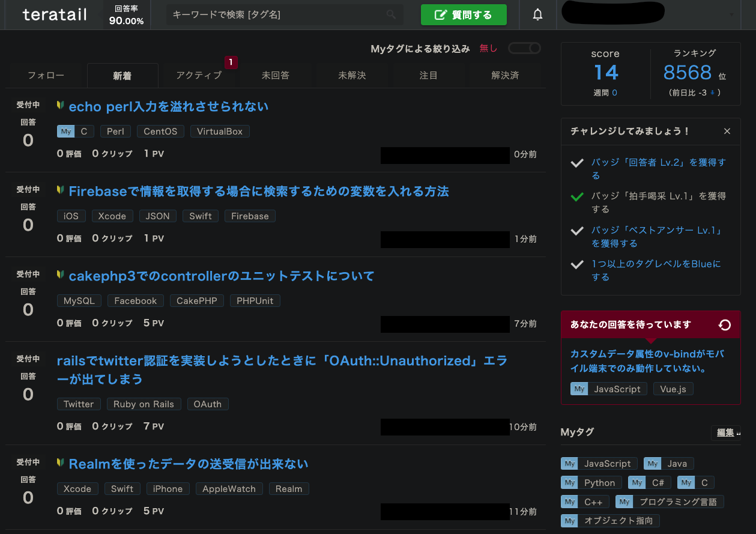The width and height of the screenshot is (756, 534).
Task: Click the 回答者 Lv.2 badge challenge link
Action: (659, 169)
